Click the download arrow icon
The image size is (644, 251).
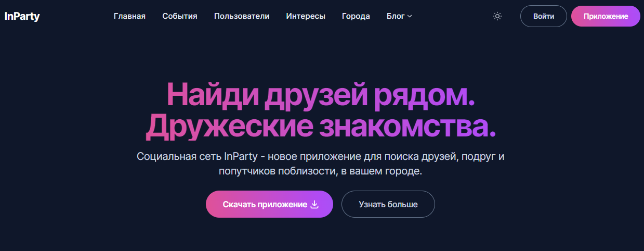click(314, 205)
